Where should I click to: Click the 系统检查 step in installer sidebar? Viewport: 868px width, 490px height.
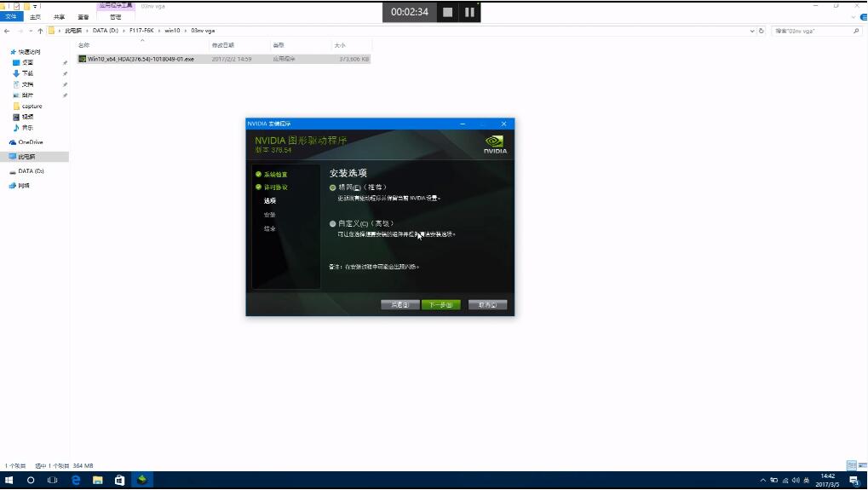(x=275, y=175)
